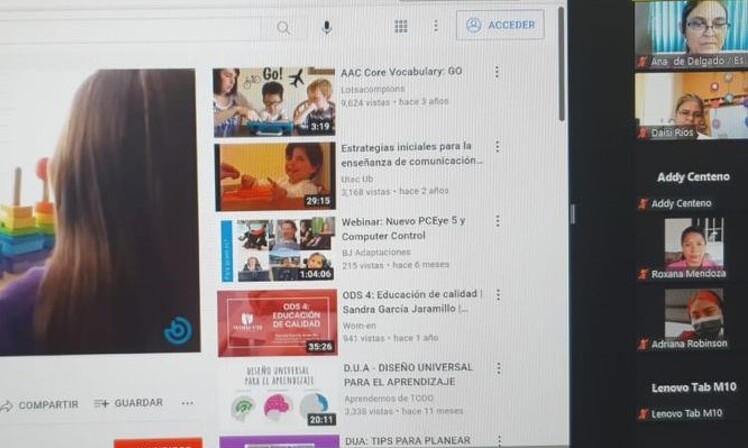Open options menu for DUA: TIPS video
Viewport: 748px width, 448px height.
coord(499,440)
